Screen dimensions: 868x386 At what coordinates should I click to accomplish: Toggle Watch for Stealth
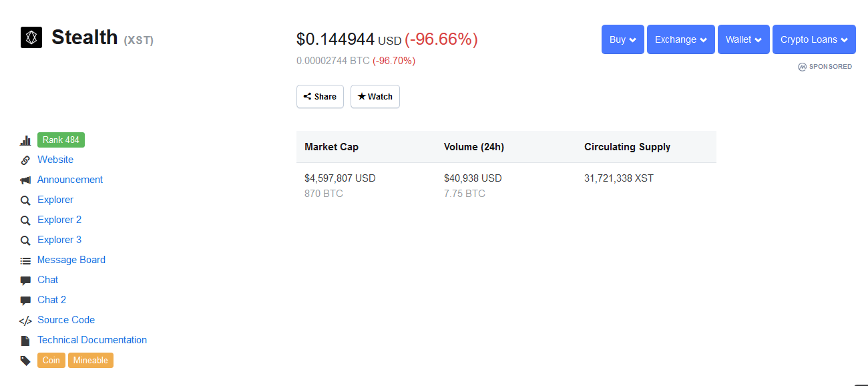tap(375, 96)
